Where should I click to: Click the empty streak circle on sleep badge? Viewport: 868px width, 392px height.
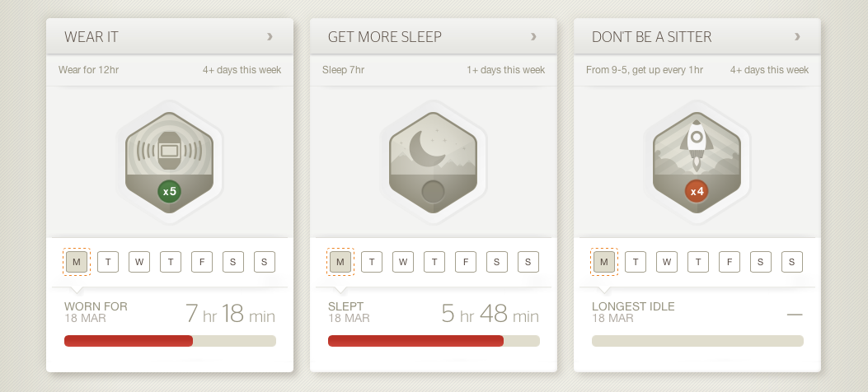coord(433,193)
